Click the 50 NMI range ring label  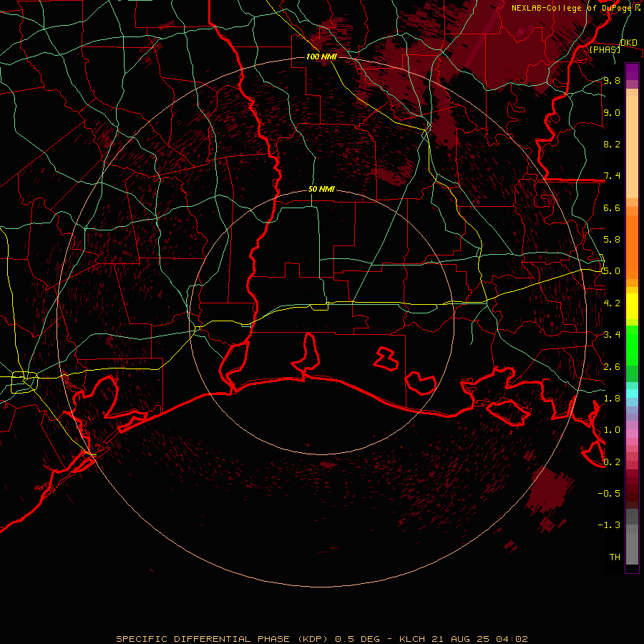coord(321,189)
